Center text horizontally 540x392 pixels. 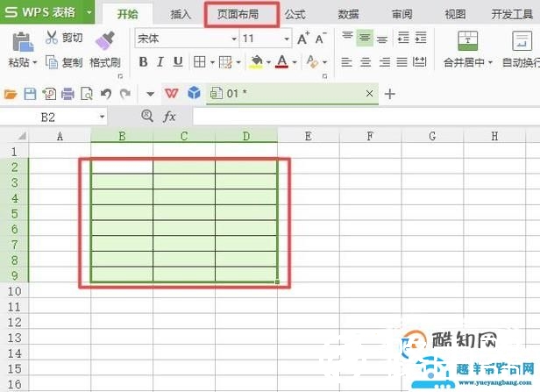point(366,62)
